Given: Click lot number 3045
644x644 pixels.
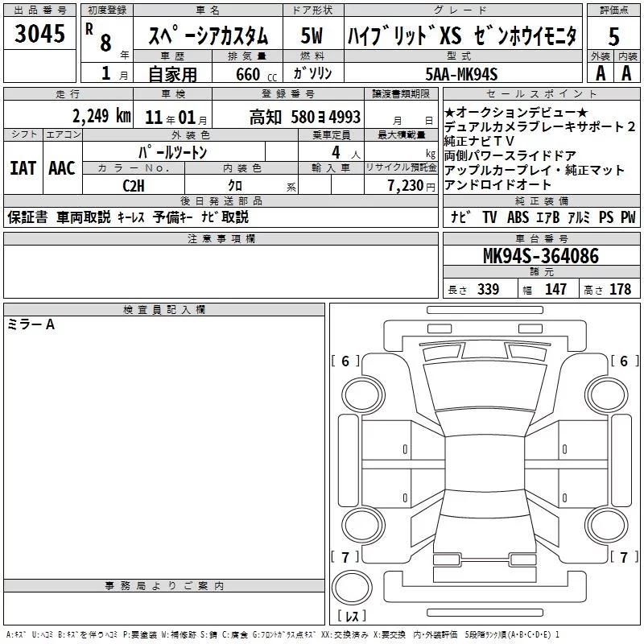Looking at the screenshot, I should 39,34.
